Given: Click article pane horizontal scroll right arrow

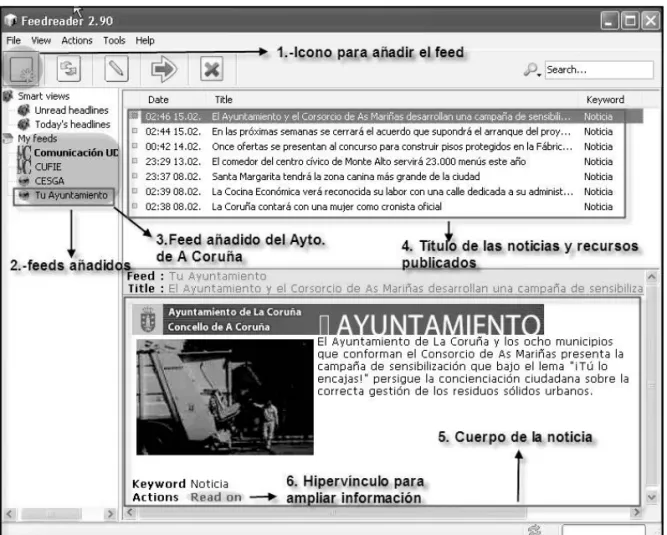Looking at the screenshot, I should pos(636,512).
